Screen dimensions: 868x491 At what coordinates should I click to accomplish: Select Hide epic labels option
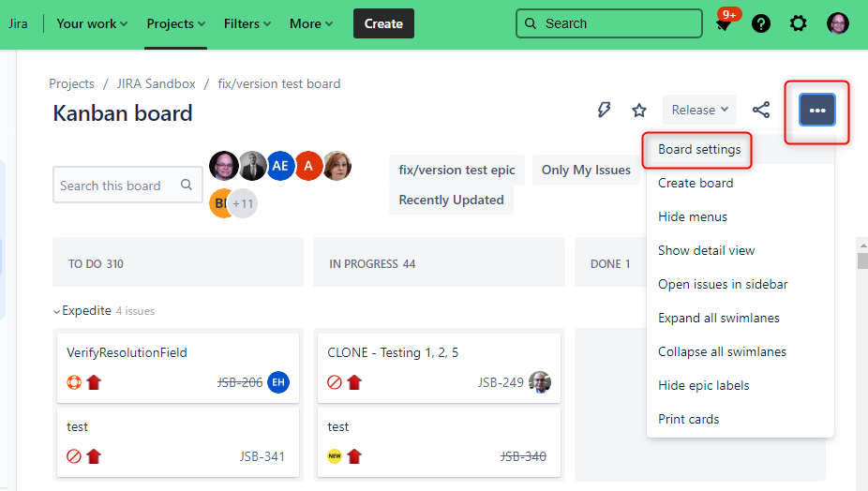coord(741,386)
